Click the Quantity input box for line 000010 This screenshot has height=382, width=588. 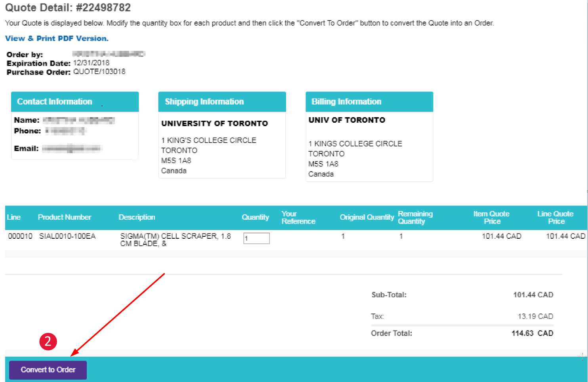coord(256,238)
